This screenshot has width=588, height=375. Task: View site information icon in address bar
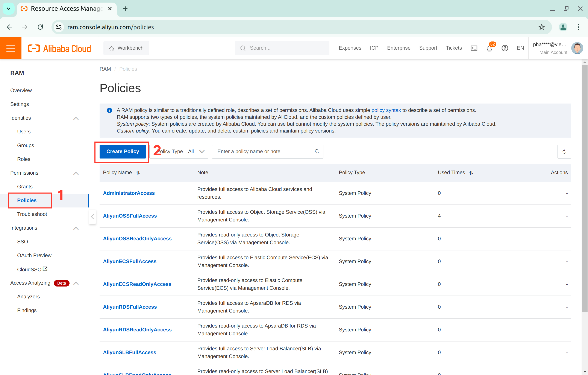[59, 27]
